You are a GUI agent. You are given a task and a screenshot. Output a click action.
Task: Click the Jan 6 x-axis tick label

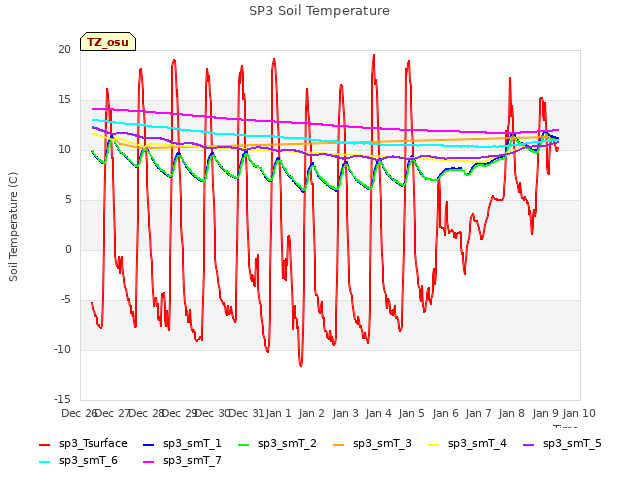[x=445, y=413]
